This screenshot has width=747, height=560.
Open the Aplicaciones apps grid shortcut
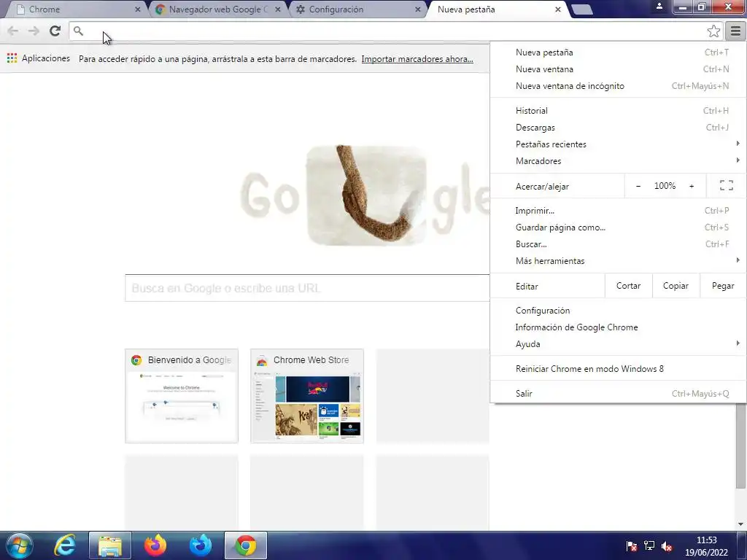pyautogui.click(x=38, y=58)
